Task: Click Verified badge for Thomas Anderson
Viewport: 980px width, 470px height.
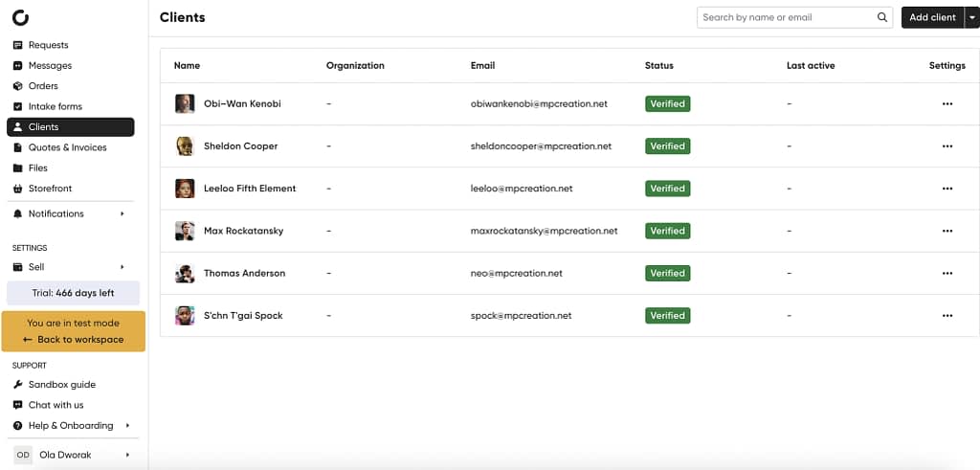Action: [x=667, y=273]
